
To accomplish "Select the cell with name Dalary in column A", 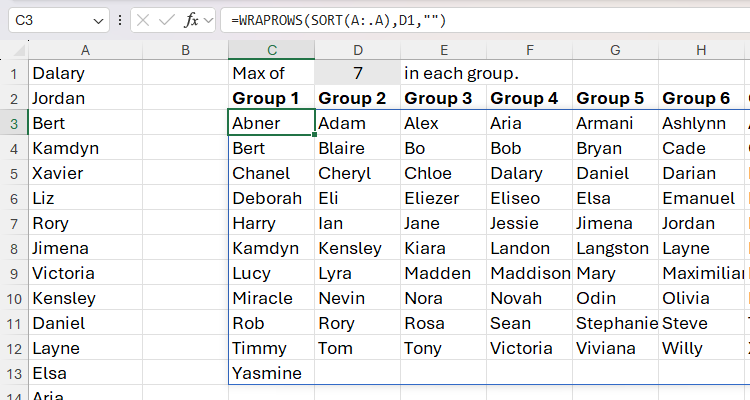I will click(x=85, y=73).
